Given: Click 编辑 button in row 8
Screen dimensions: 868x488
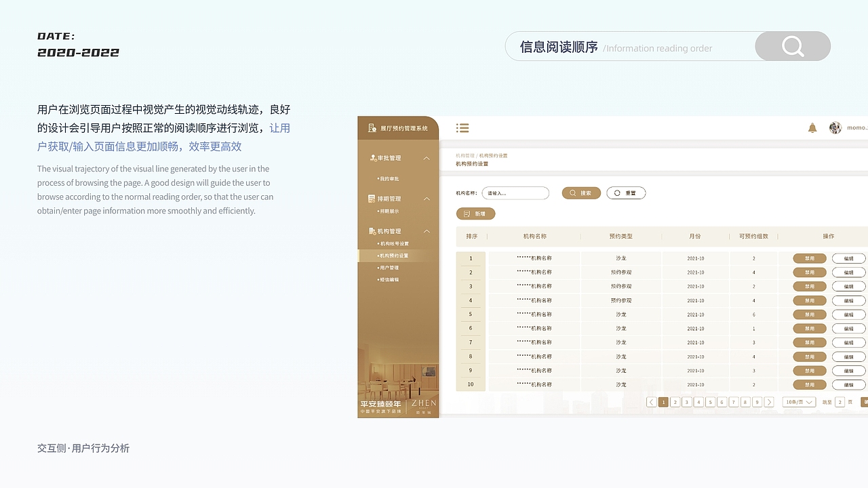Looking at the screenshot, I should pos(849,357).
